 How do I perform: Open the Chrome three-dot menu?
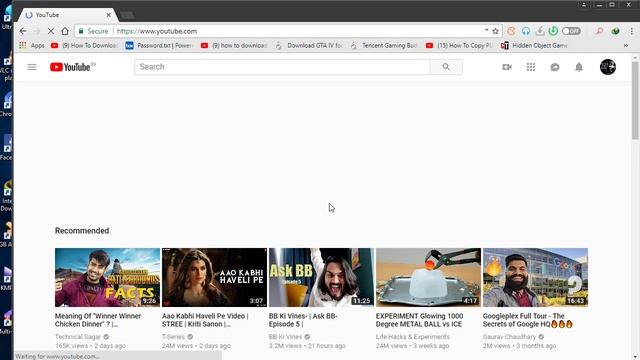632,31
